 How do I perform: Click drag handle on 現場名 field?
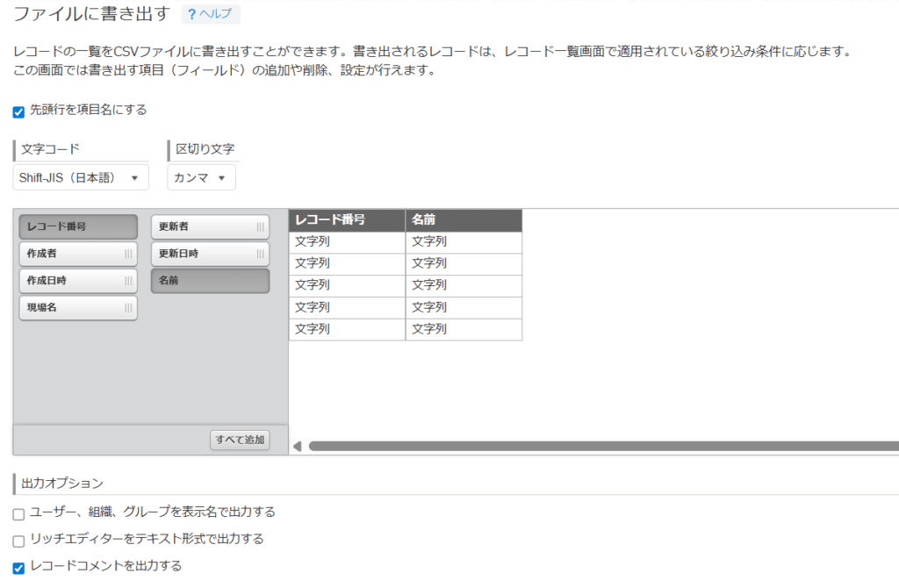pyautogui.click(x=128, y=308)
